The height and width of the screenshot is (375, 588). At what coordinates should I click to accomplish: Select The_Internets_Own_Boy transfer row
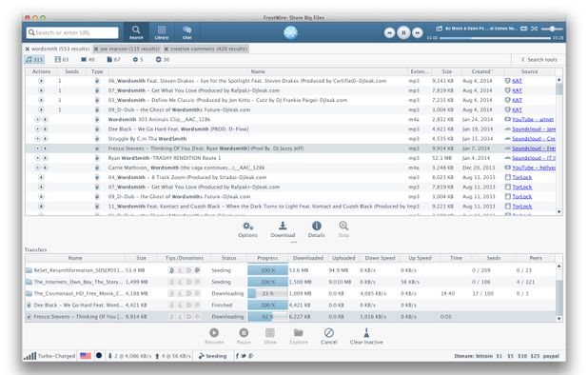290,282
